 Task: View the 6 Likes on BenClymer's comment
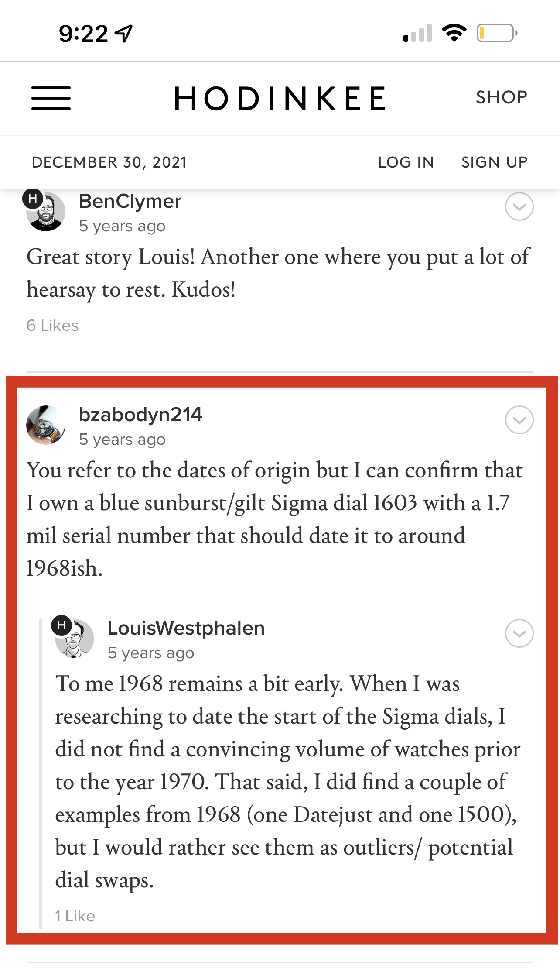tap(53, 326)
